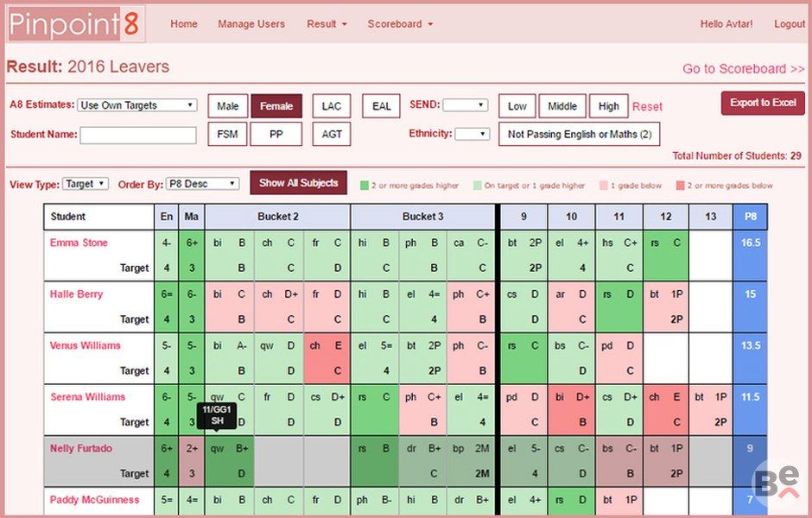
Task: Toggle the Male filter button
Action: [228, 106]
